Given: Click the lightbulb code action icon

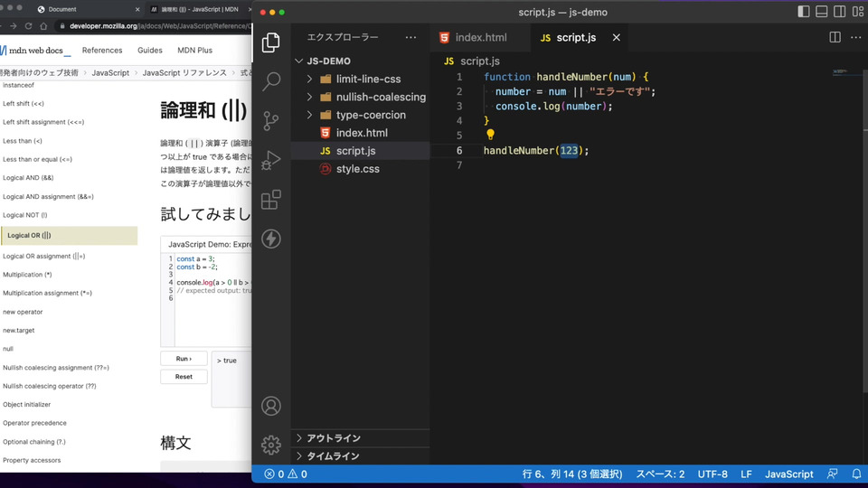Looking at the screenshot, I should [x=490, y=135].
